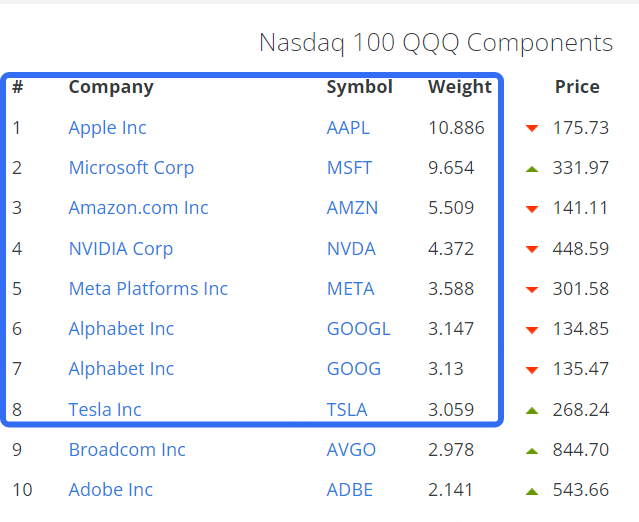
Task: Follow the Amazon.com Inc link
Action: point(138,208)
